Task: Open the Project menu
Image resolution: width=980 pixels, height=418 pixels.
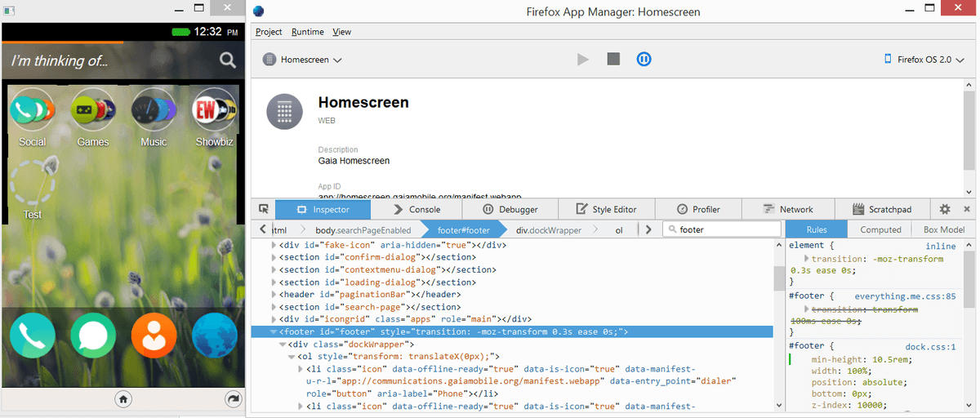Action: pos(269,32)
